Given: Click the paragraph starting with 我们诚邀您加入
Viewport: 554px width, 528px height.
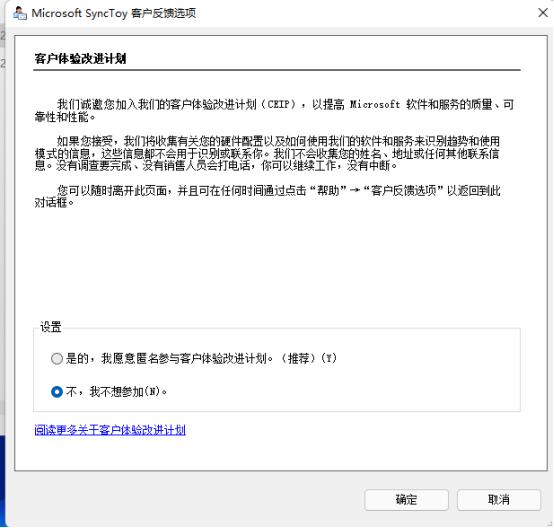Looking at the screenshot, I should pyautogui.click(x=274, y=111).
